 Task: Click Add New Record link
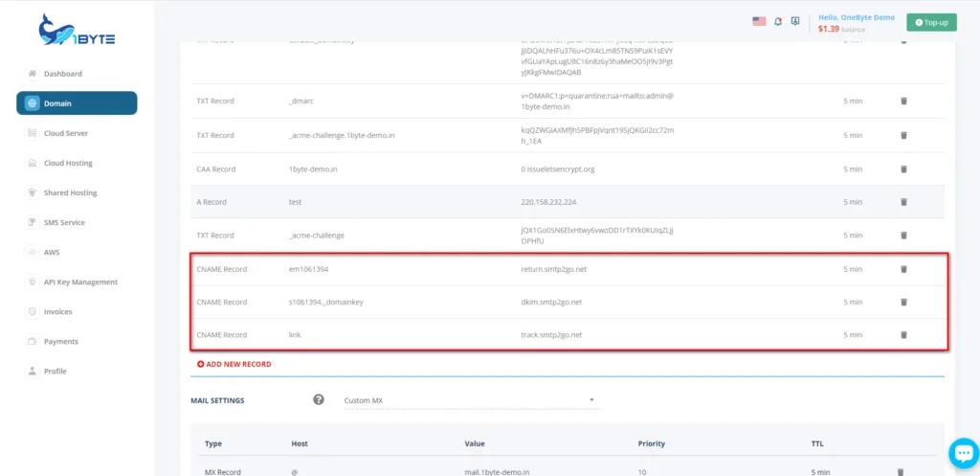[x=234, y=364]
